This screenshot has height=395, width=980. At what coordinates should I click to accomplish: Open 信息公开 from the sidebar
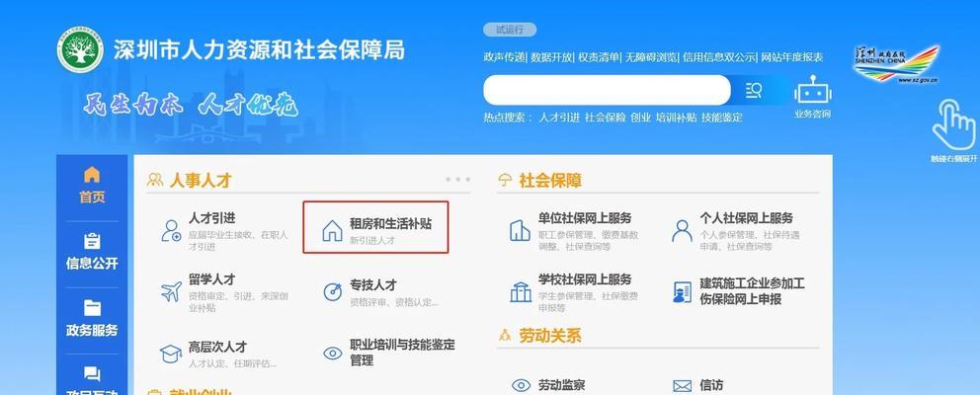92,251
